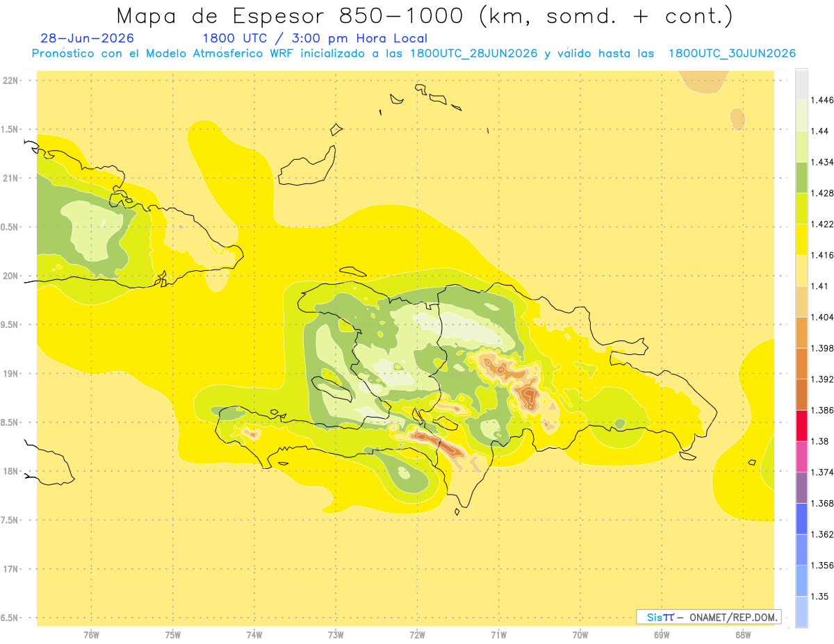
Task: Select the '73W' longitude label
Action: coord(336,636)
